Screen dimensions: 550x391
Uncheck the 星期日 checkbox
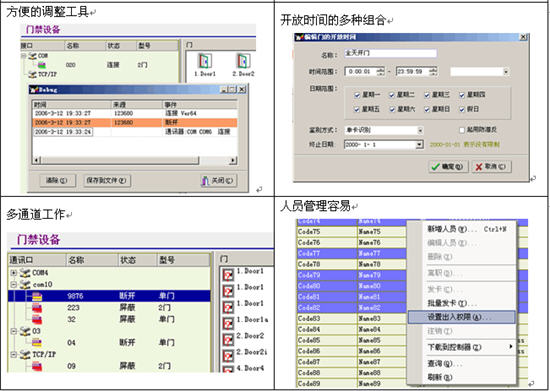click(x=427, y=109)
